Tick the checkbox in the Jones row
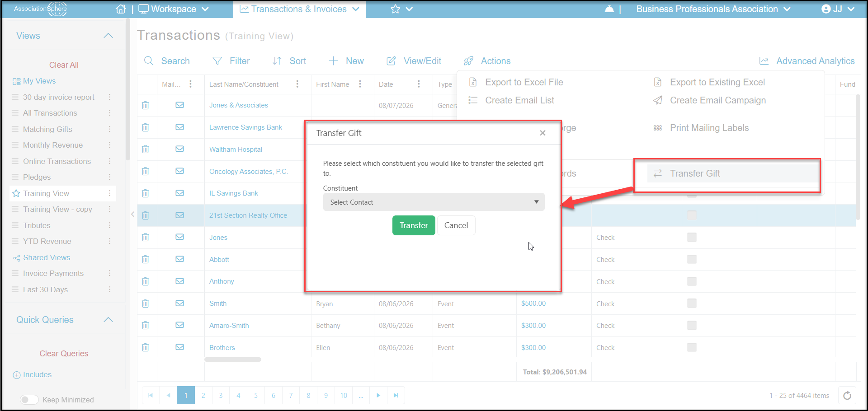The height and width of the screenshot is (411, 868). pyautogui.click(x=692, y=237)
